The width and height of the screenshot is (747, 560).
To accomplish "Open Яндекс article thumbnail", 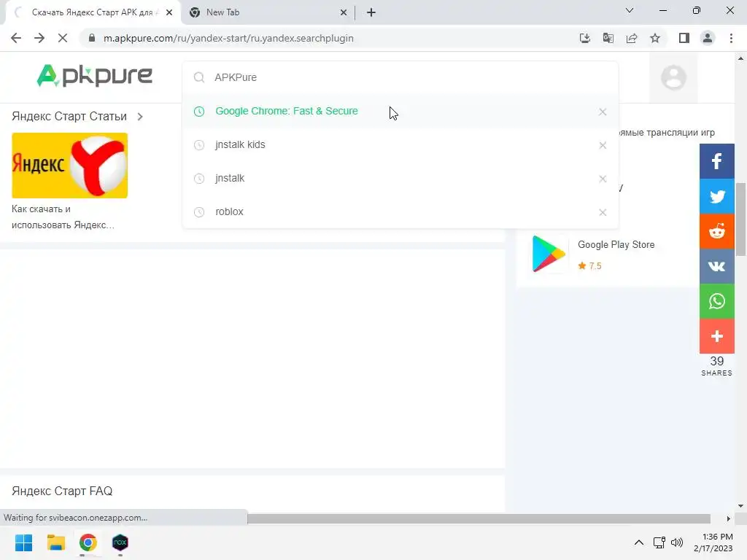I will point(69,166).
